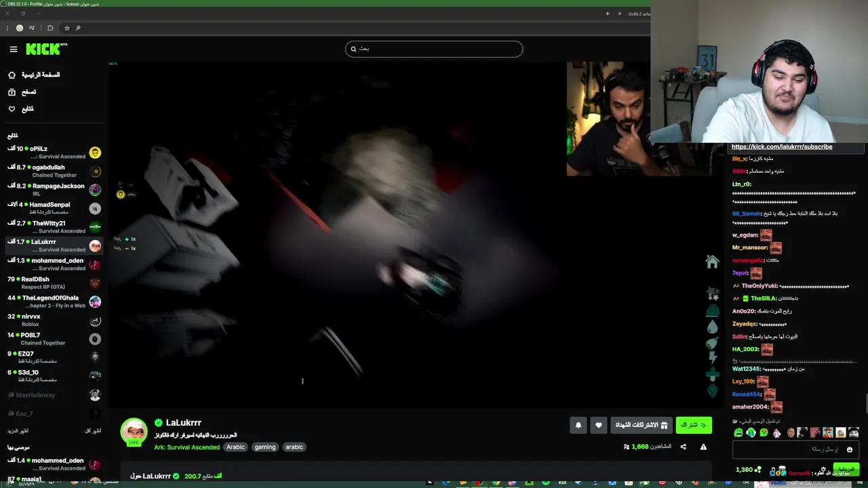Click TheOnlyYuki username in chat
The height and width of the screenshot is (488, 868).
759,286
